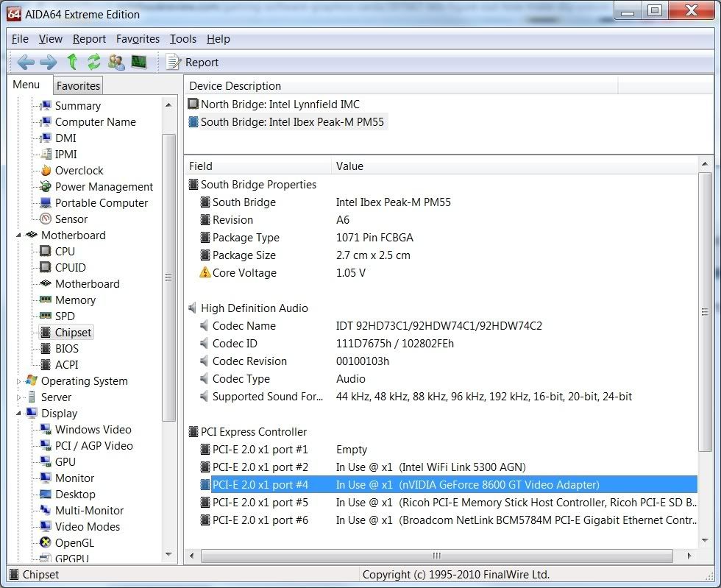Click the OpenGL icon in tree
721x588 pixels.
[x=46, y=542]
